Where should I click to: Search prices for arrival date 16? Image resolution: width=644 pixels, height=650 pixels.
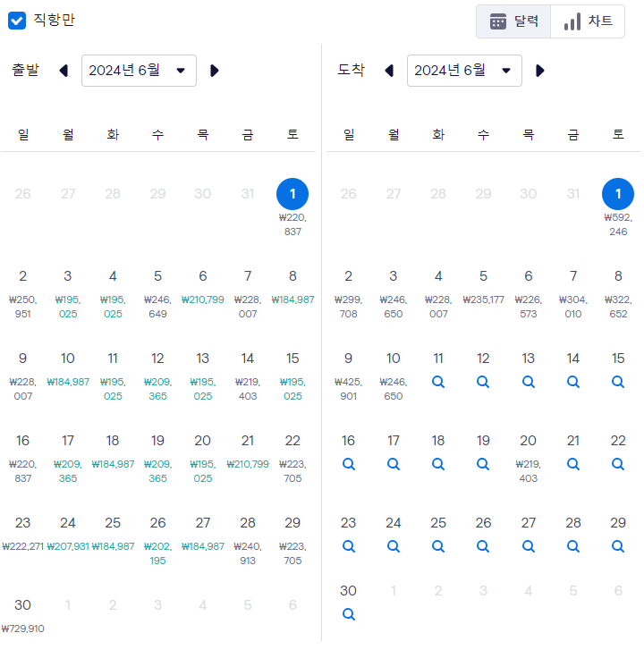(x=348, y=464)
